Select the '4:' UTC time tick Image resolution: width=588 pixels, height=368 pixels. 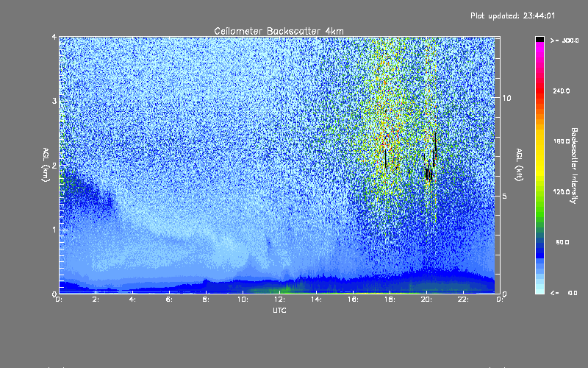(133, 300)
